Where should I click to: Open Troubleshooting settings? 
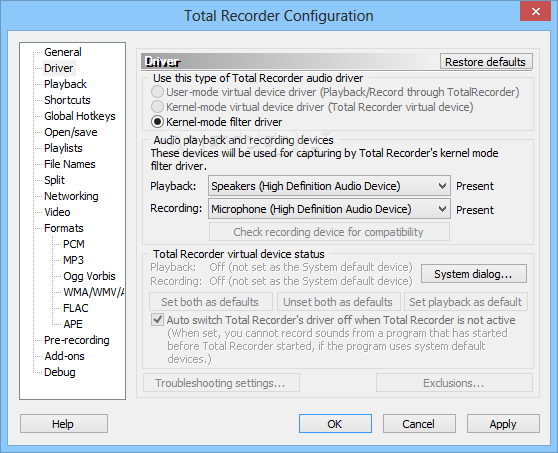click(221, 383)
